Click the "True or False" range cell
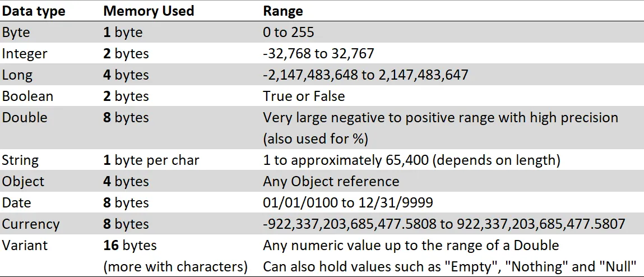 coord(304,96)
